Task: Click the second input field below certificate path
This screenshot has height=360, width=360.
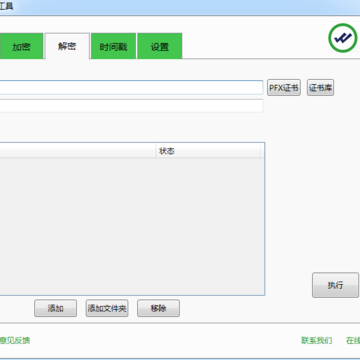Action: coord(131,106)
